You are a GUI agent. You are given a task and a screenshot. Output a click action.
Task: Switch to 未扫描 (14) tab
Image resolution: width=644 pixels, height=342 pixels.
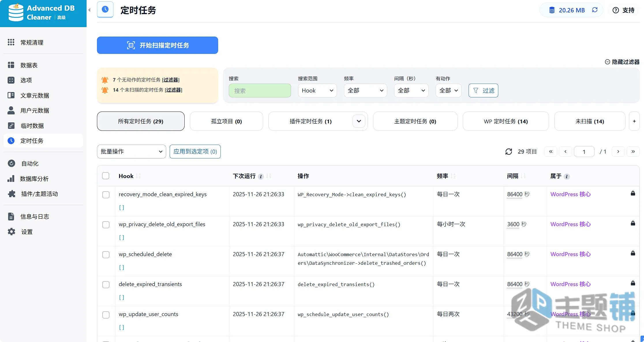(590, 121)
